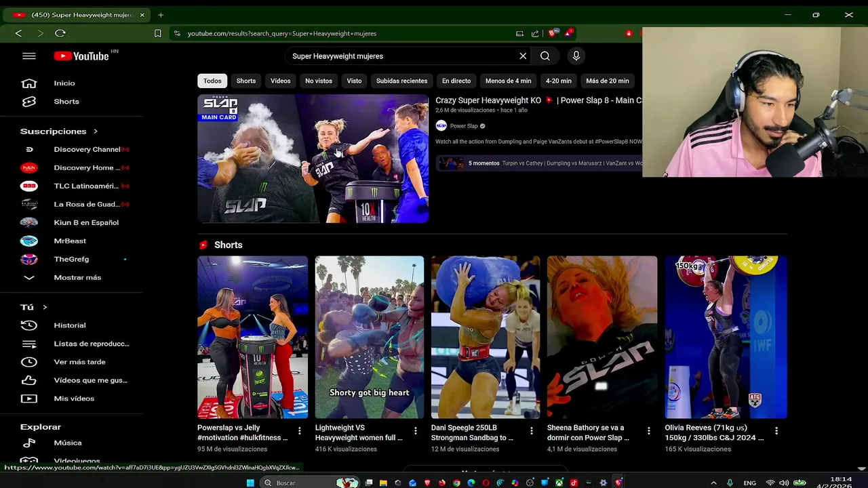Viewport: 868px width, 488px height.
Task: Click the Brave Rewards triangle icon
Action: point(568,33)
